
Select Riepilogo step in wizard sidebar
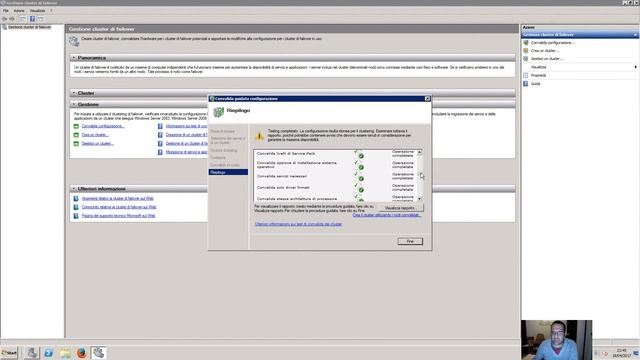(228, 172)
